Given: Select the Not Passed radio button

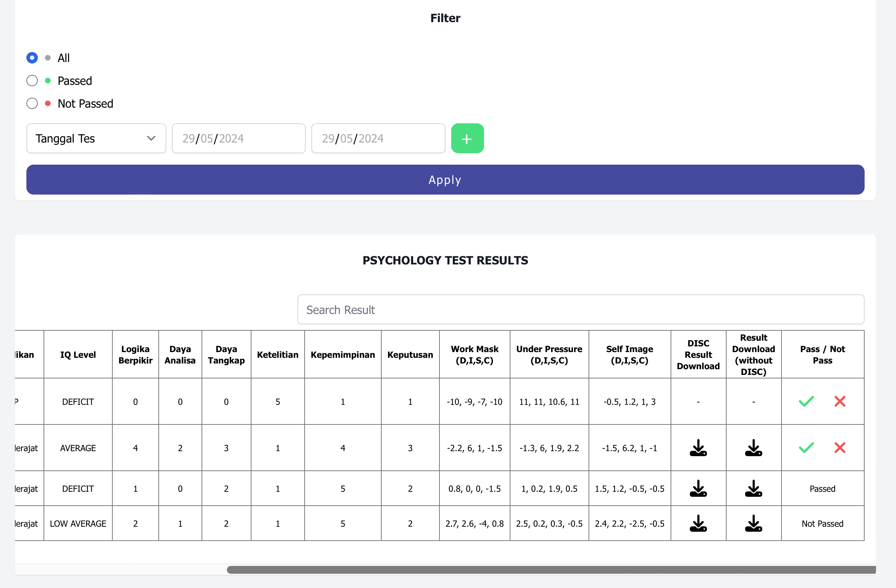Looking at the screenshot, I should click(32, 103).
